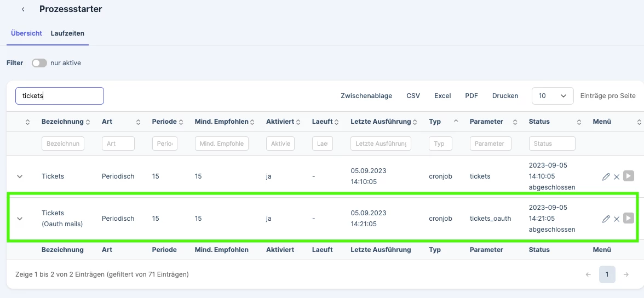644x298 pixels.
Task: Go to page 1 in pagination
Action: [x=607, y=274]
